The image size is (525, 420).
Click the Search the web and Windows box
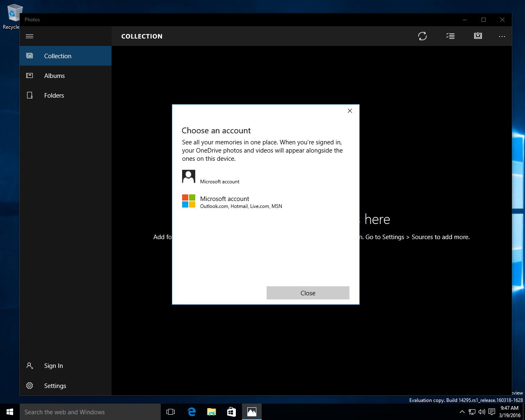90,412
